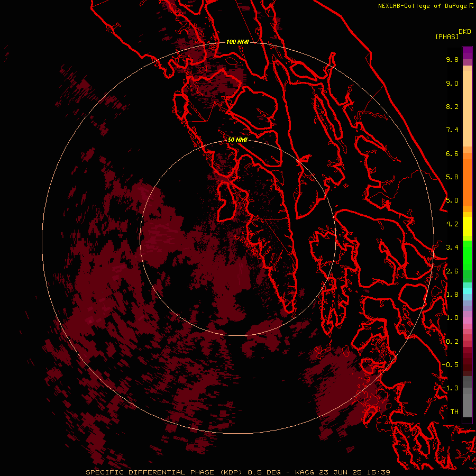Click the -1.3 legend value
476x476 pixels.
[x=450, y=388]
